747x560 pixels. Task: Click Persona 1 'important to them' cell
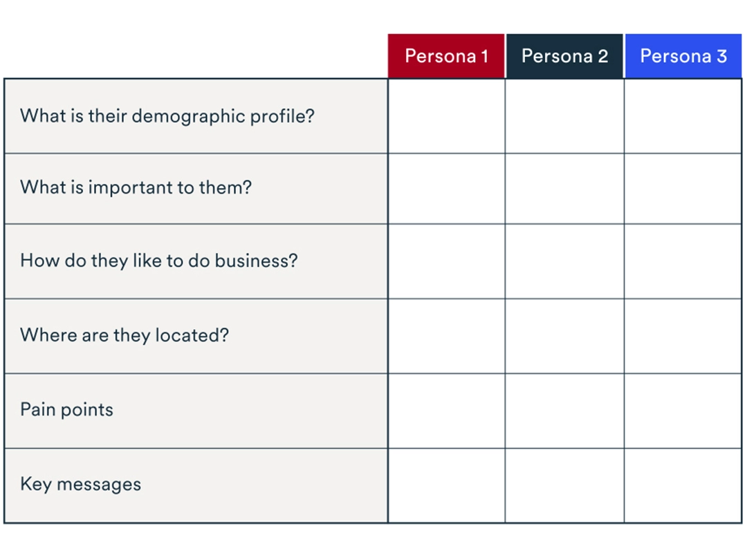point(446,189)
